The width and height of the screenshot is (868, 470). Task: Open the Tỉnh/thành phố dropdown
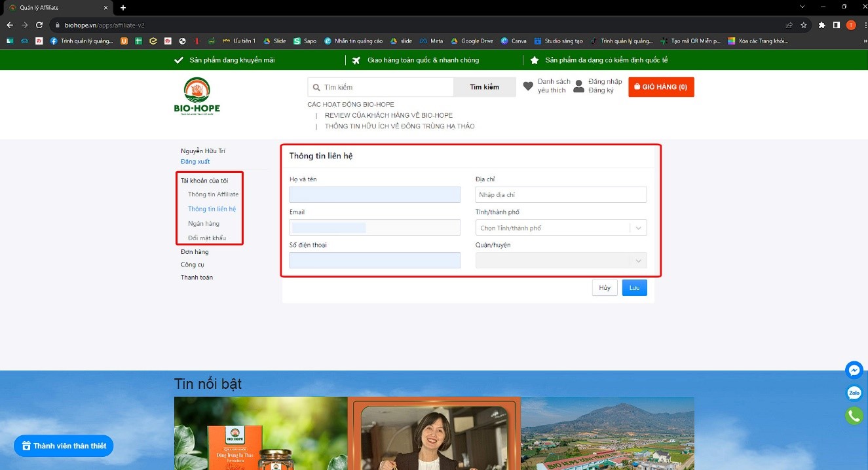pyautogui.click(x=561, y=228)
